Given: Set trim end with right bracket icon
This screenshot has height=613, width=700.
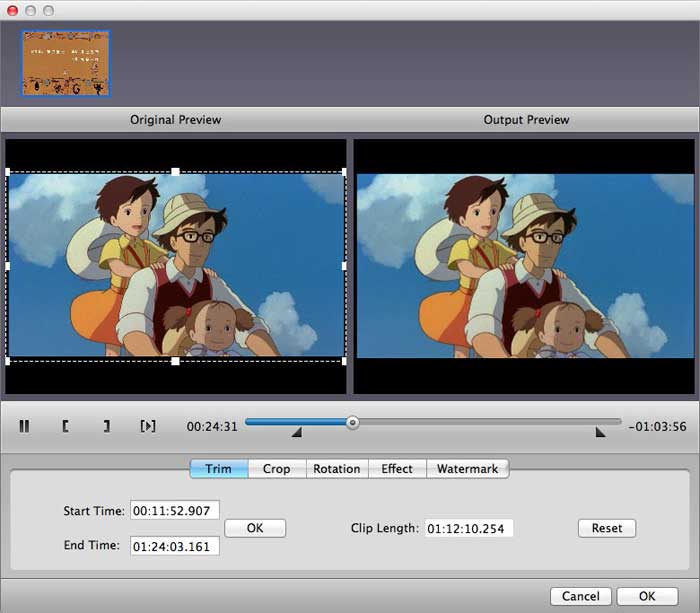Looking at the screenshot, I should (x=106, y=426).
